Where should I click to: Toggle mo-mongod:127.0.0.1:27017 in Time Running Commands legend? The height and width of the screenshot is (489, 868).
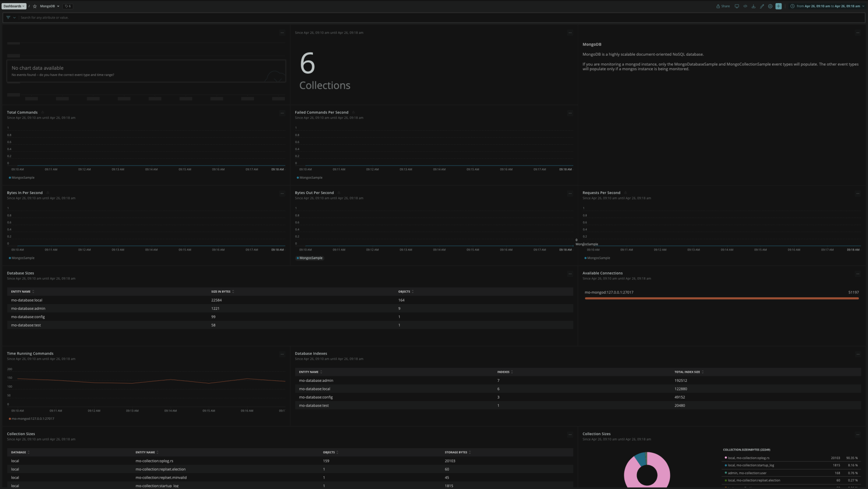tap(32, 418)
